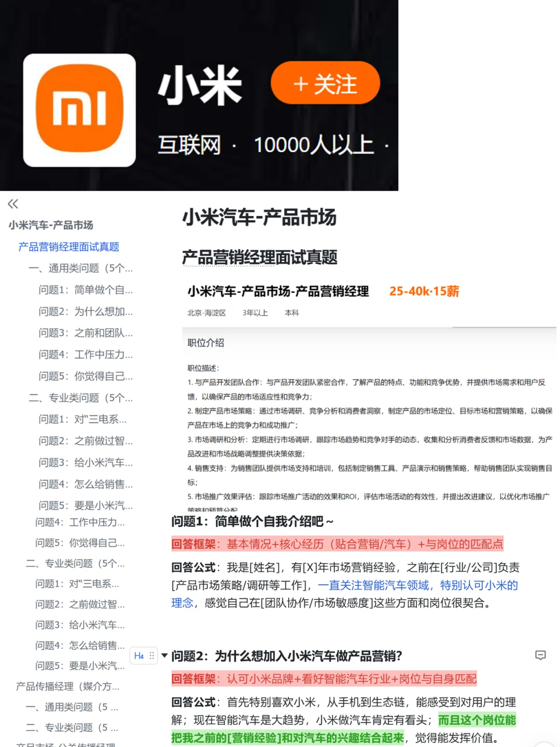The height and width of the screenshot is (747, 560).
Task: Click green highlighted 而且这个岗位能 text
Action: pyautogui.click(x=477, y=720)
